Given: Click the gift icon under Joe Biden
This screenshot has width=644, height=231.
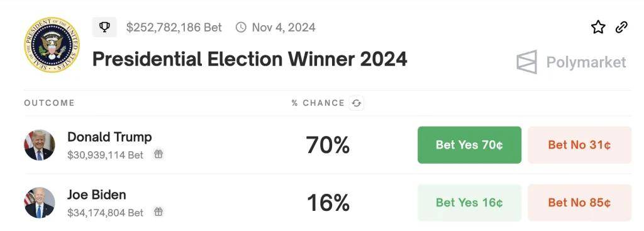Looking at the screenshot, I should pyautogui.click(x=158, y=211).
